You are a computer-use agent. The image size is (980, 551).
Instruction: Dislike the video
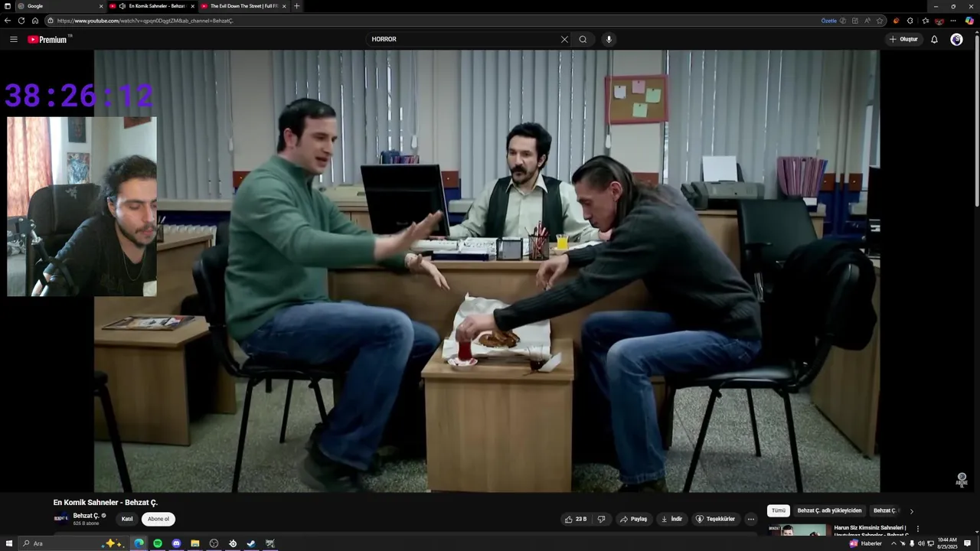601,519
